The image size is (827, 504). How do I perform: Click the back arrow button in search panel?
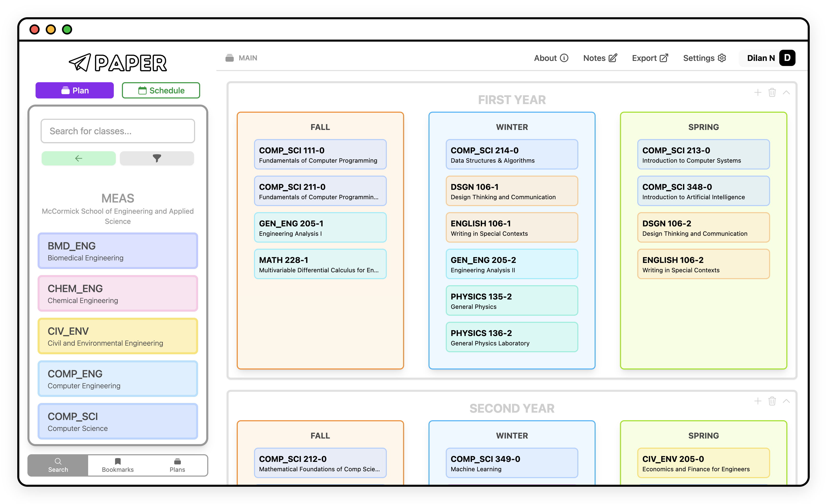[x=78, y=158]
